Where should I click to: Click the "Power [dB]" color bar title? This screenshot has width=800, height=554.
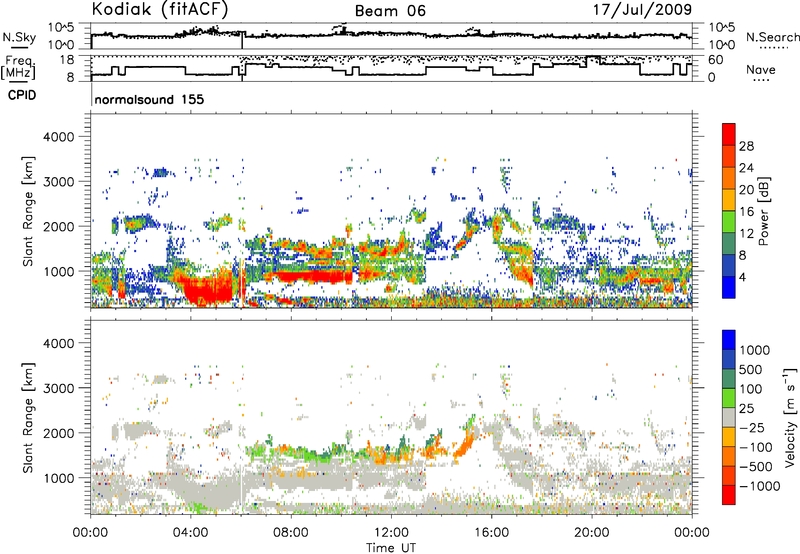(x=764, y=211)
